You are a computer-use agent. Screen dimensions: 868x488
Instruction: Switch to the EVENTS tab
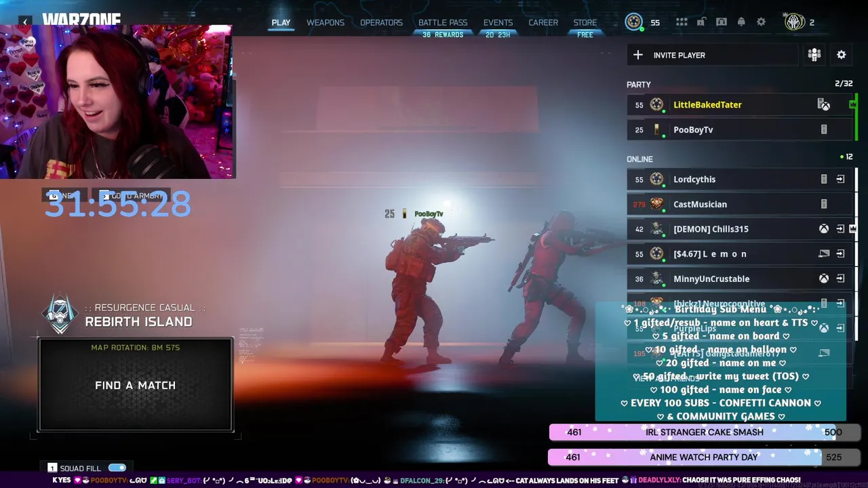click(498, 22)
